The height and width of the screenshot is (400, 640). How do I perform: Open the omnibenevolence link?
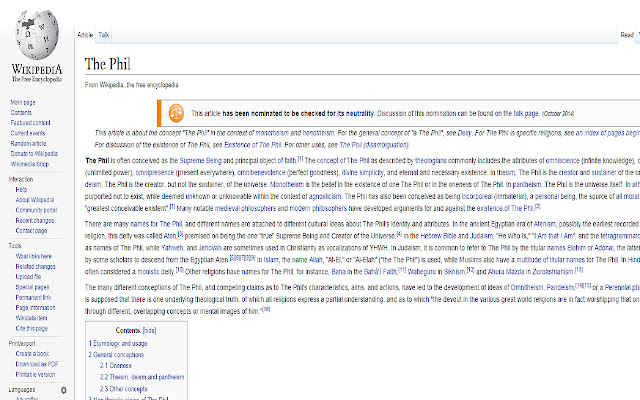(261, 173)
